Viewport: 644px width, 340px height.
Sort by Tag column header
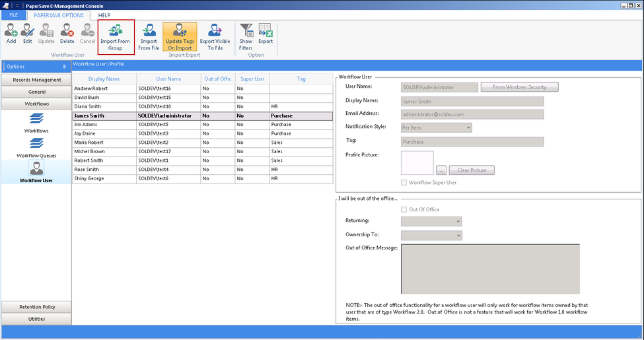click(301, 79)
